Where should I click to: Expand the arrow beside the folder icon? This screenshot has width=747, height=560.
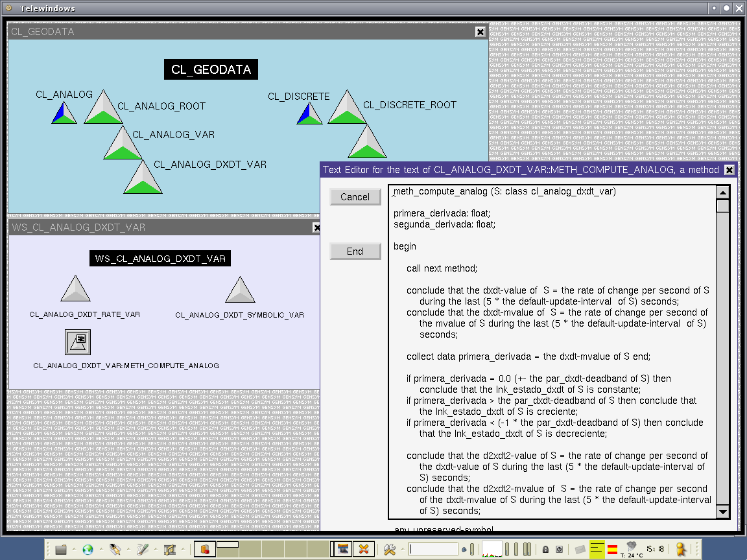[x=75, y=549]
